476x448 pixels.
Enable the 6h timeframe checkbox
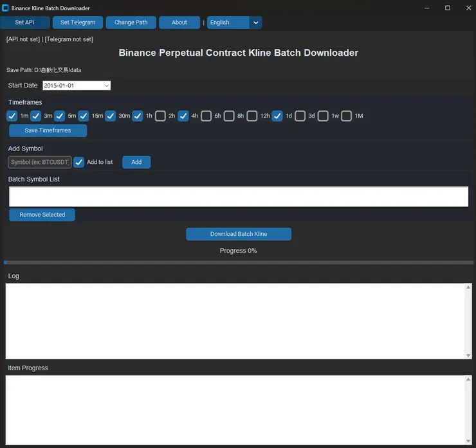pos(206,116)
